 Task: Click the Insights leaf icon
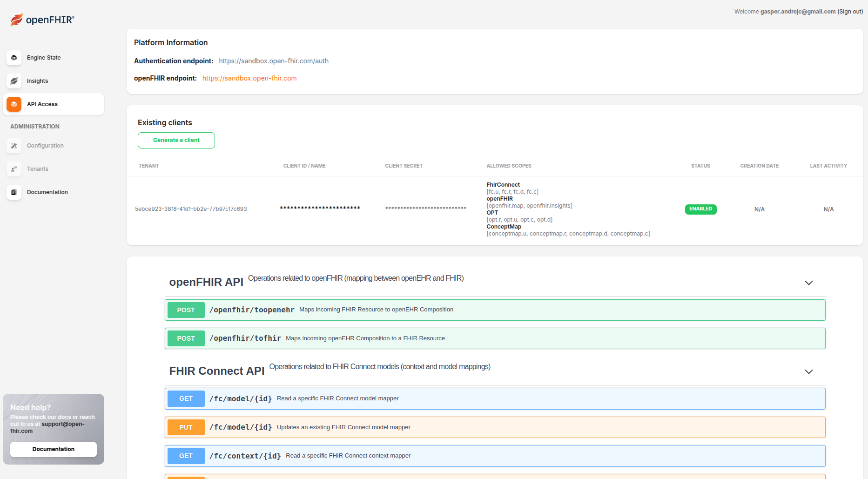[14, 81]
